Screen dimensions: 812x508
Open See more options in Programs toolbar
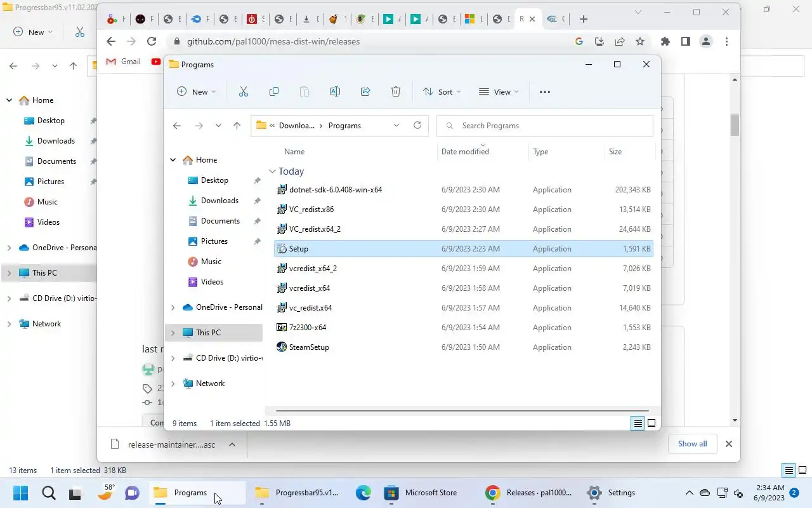[545, 92]
